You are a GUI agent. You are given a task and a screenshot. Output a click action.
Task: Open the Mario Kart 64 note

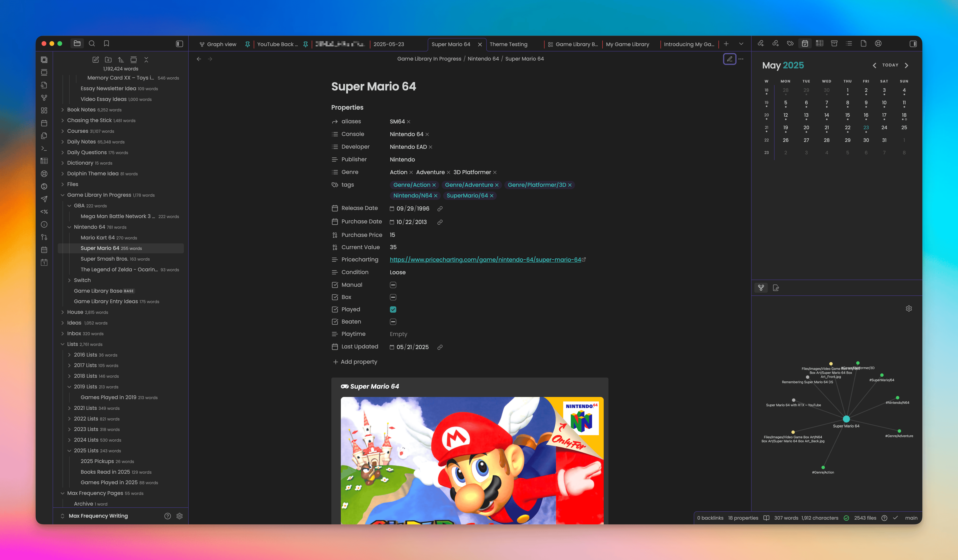click(x=97, y=238)
